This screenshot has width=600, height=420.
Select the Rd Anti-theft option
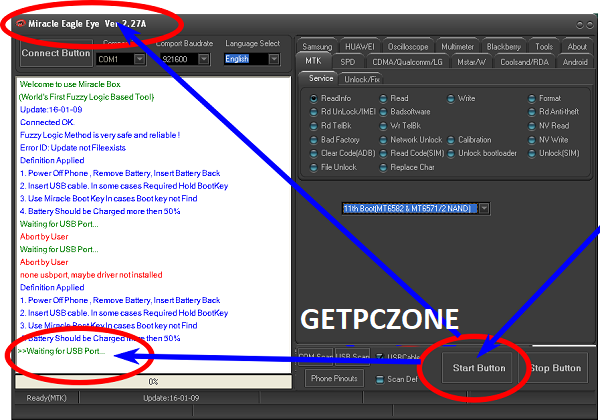tap(531, 112)
